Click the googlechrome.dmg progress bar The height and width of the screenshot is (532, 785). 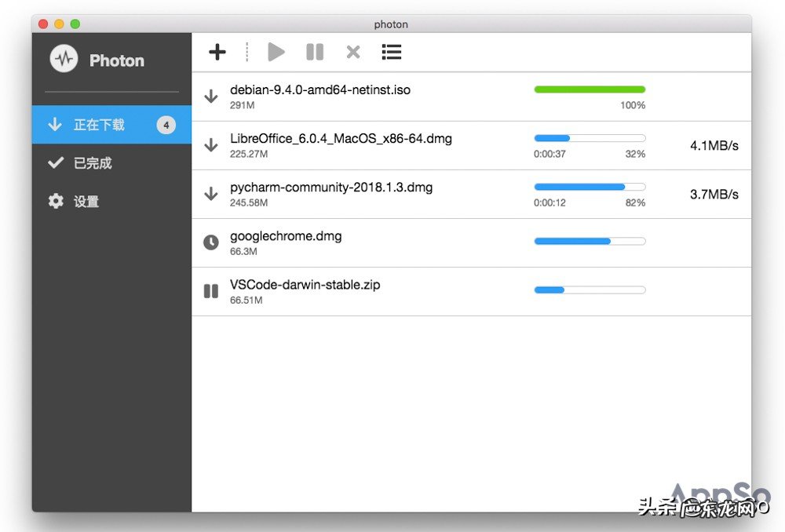[590, 241]
